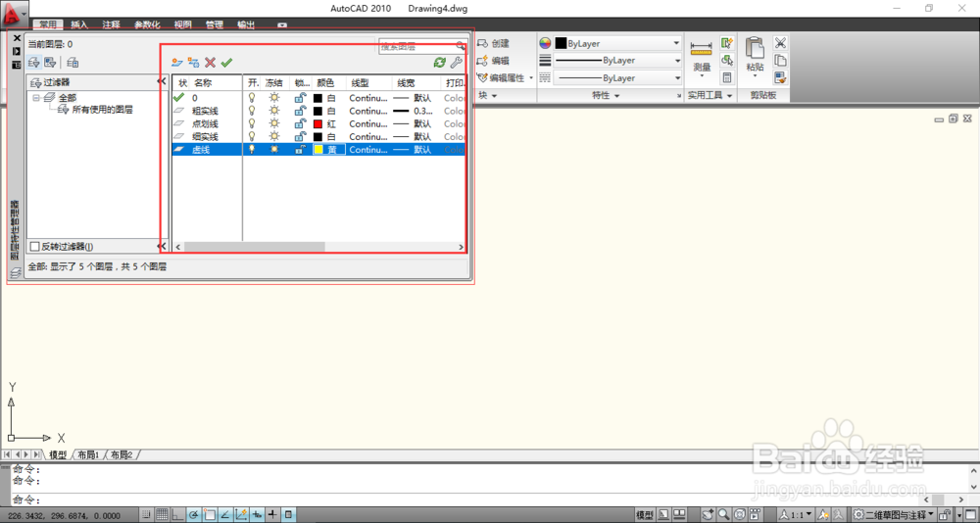This screenshot has width=980, height=523.
Task: Select 所有使用的图层 in filter tree
Action: point(103,110)
